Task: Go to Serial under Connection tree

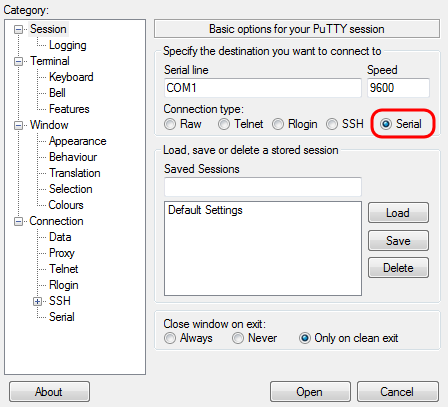Action: pos(62,317)
